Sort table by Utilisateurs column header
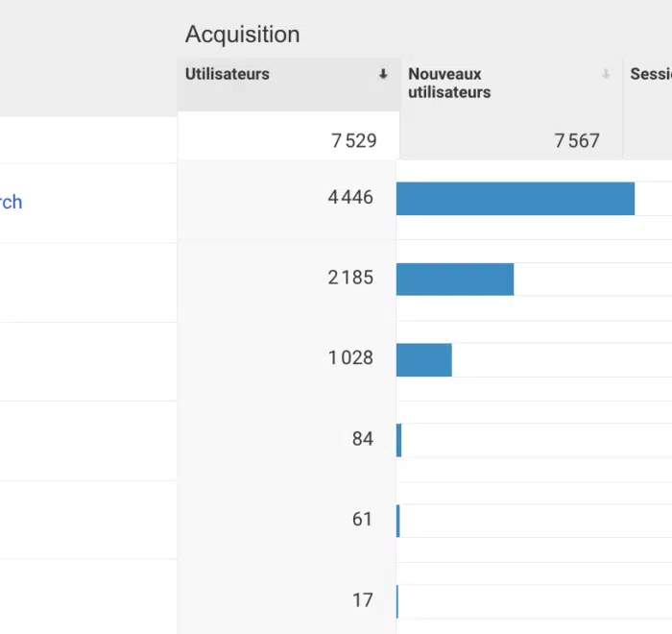Image resolution: width=672 pixels, height=634 pixels. point(228,74)
